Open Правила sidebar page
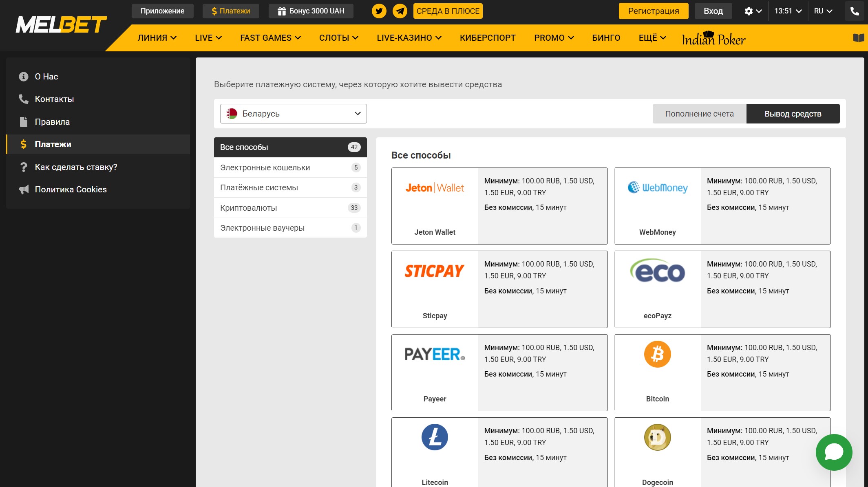This screenshot has width=868, height=487. click(x=98, y=122)
